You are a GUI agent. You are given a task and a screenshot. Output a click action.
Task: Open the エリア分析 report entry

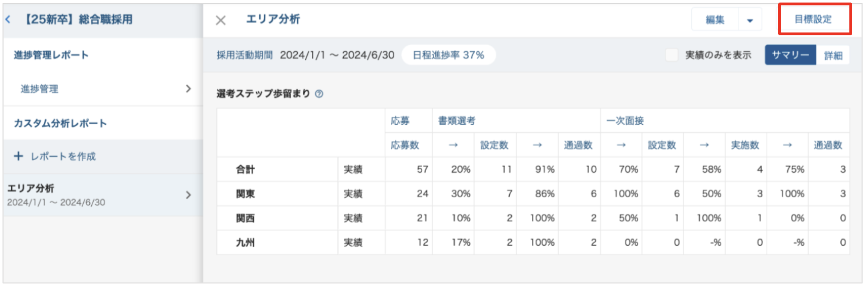pyautogui.click(x=56, y=195)
